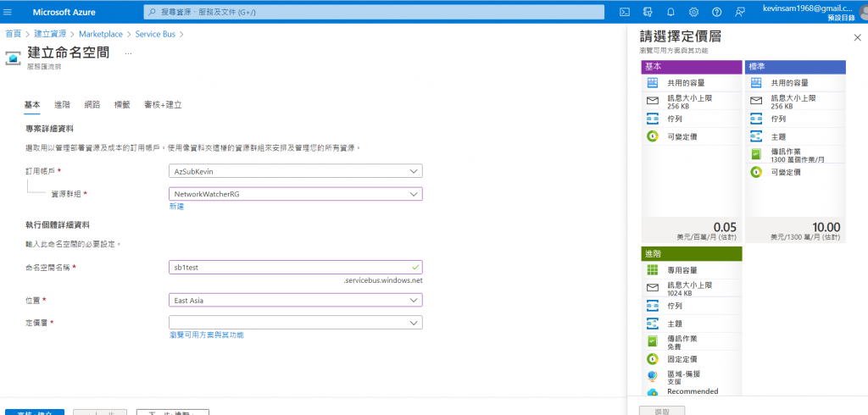Viewport: 868px width, 415px height.
Task: Open the ellipsis menu next to 建立命名空間
Action: (x=128, y=53)
